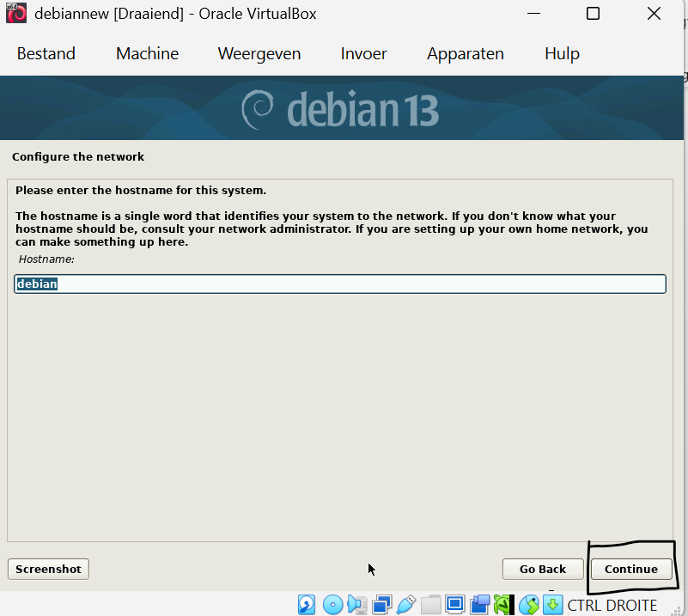688x616 pixels.
Task: Click the green CPU execution status icon
Action: 503,605
